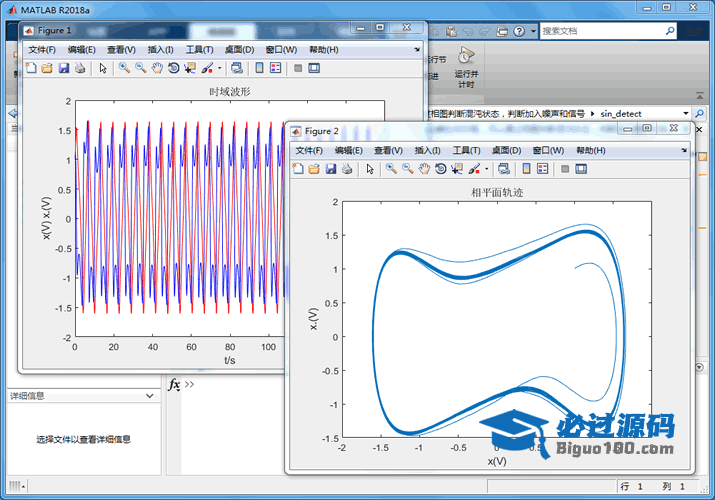Open the fx function browser dropdown
Image resolution: width=715 pixels, height=500 pixels.
[173, 384]
